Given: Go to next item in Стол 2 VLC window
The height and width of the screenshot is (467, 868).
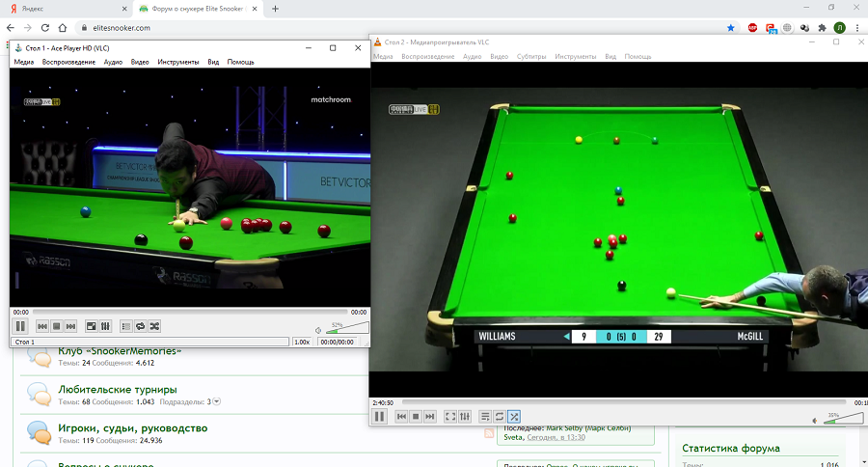Looking at the screenshot, I should (x=429, y=416).
